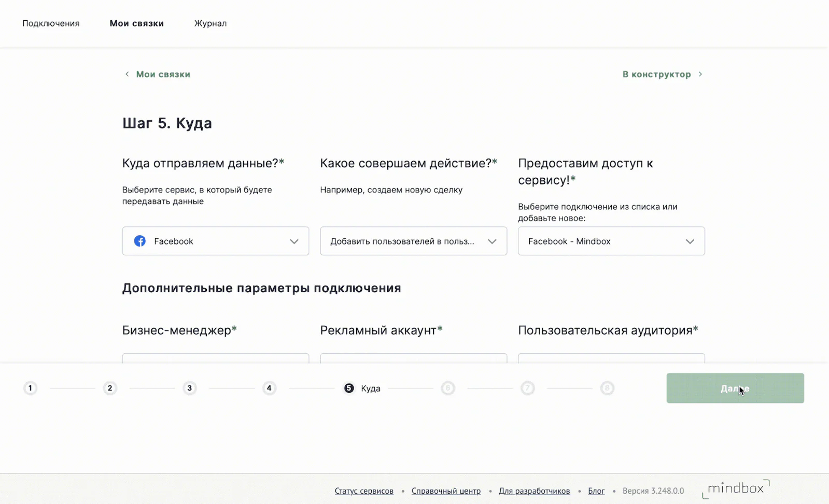Click the Пользовательская аудитория label

tap(608, 330)
